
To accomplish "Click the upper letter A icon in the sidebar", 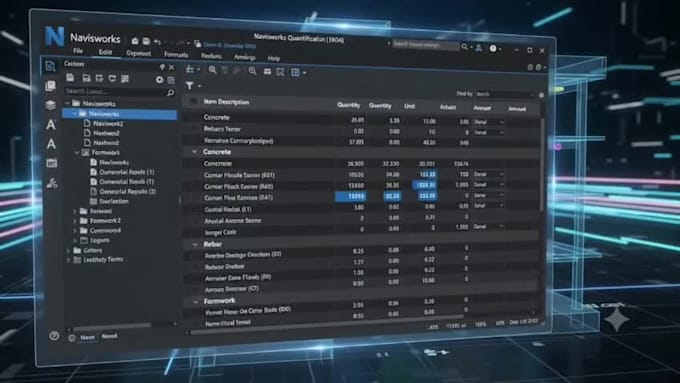I will click(51, 125).
